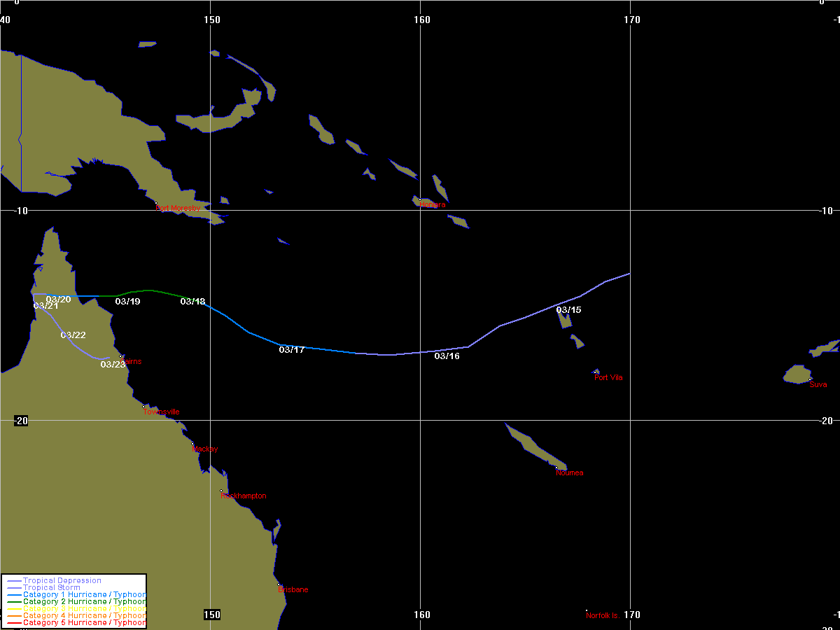Select the Tropical Depression legend entry
Viewport: 840px width, 630px height.
(62, 580)
